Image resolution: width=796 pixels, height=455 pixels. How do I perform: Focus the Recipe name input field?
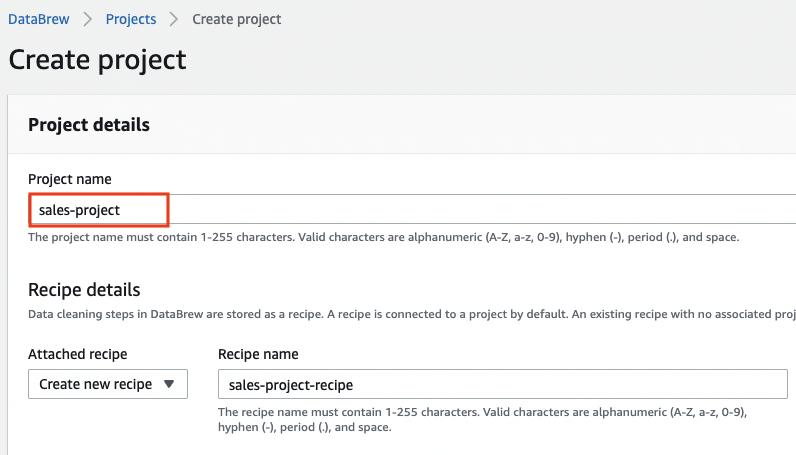click(500, 385)
